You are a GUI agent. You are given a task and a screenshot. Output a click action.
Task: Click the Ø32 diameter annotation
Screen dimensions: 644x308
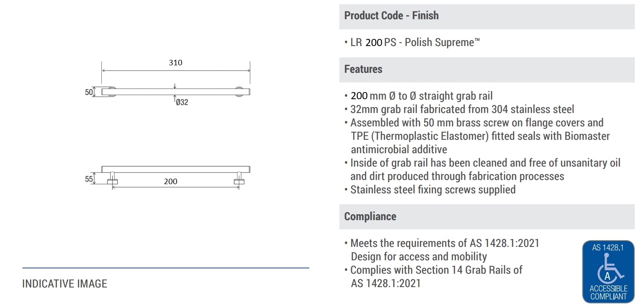pyautogui.click(x=182, y=102)
